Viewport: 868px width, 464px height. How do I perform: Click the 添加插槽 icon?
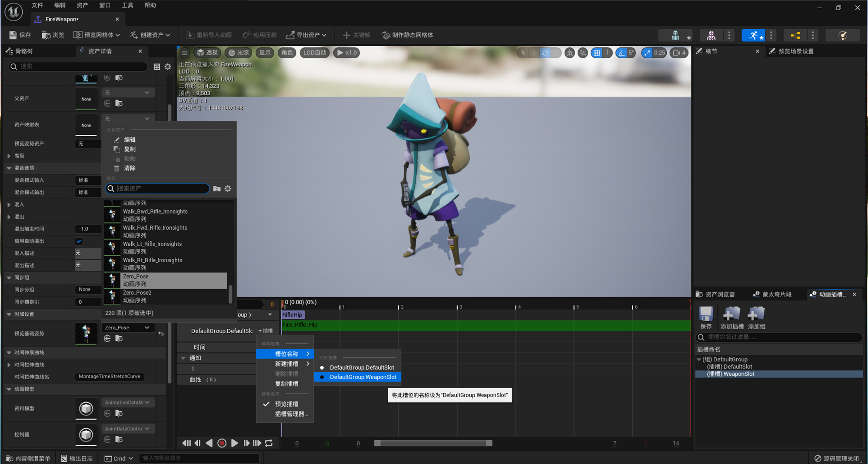(732, 318)
